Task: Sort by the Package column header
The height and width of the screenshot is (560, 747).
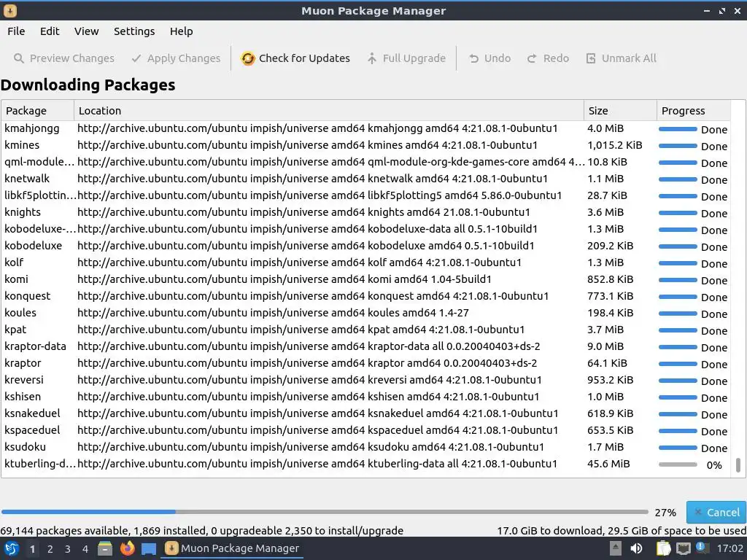Action: (x=38, y=111)
